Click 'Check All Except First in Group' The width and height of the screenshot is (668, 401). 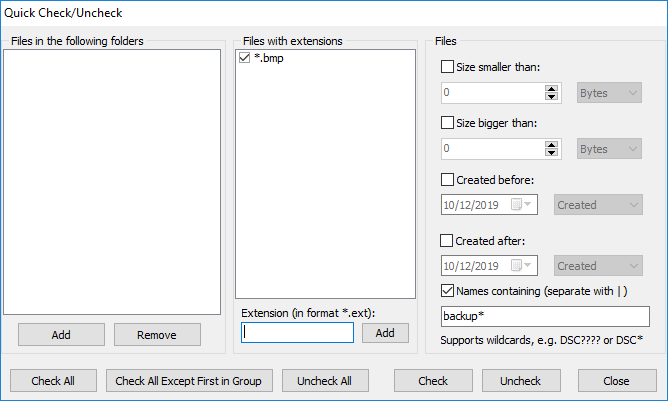click(188, 381)
